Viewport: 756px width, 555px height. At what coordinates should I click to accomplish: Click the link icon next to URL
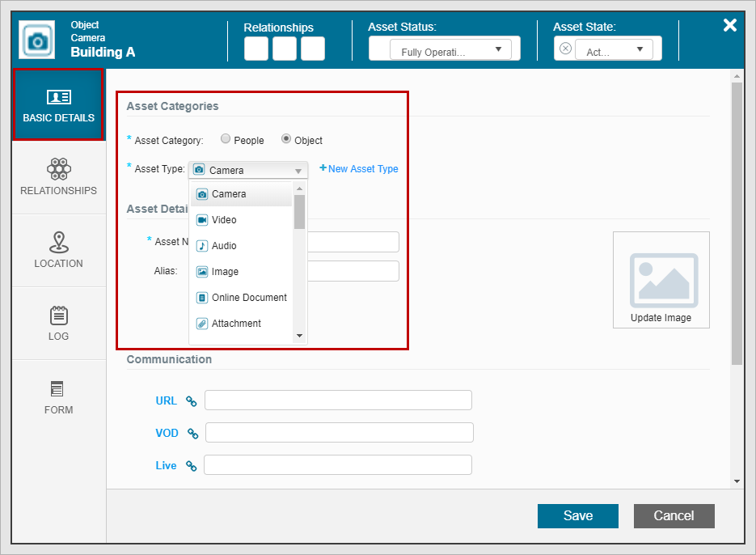click(x=192, y=400)
